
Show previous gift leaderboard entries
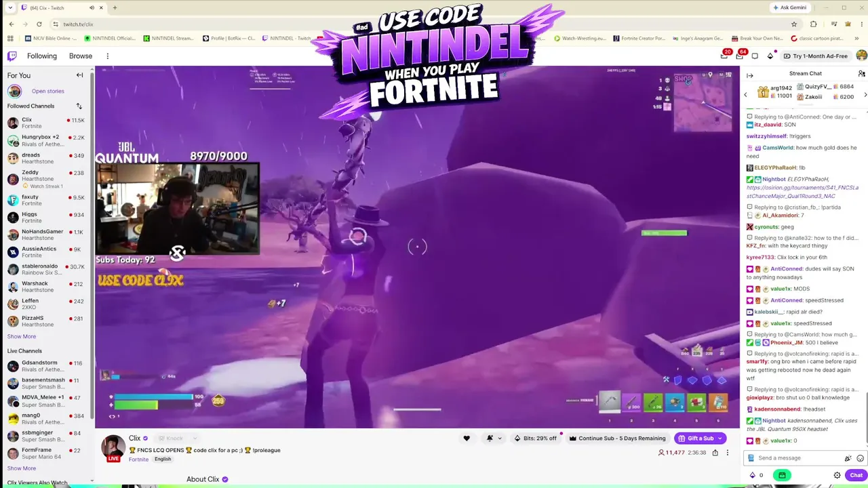746,95
